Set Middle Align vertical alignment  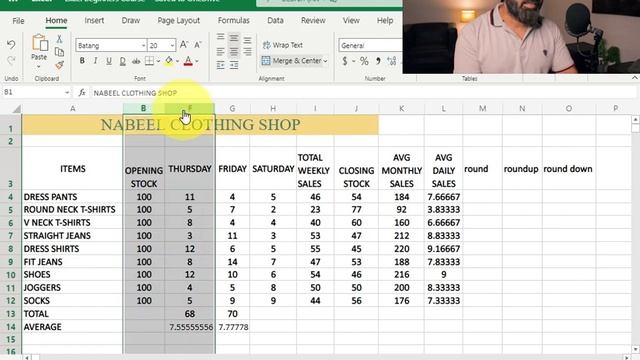click(x=234, y=38)
